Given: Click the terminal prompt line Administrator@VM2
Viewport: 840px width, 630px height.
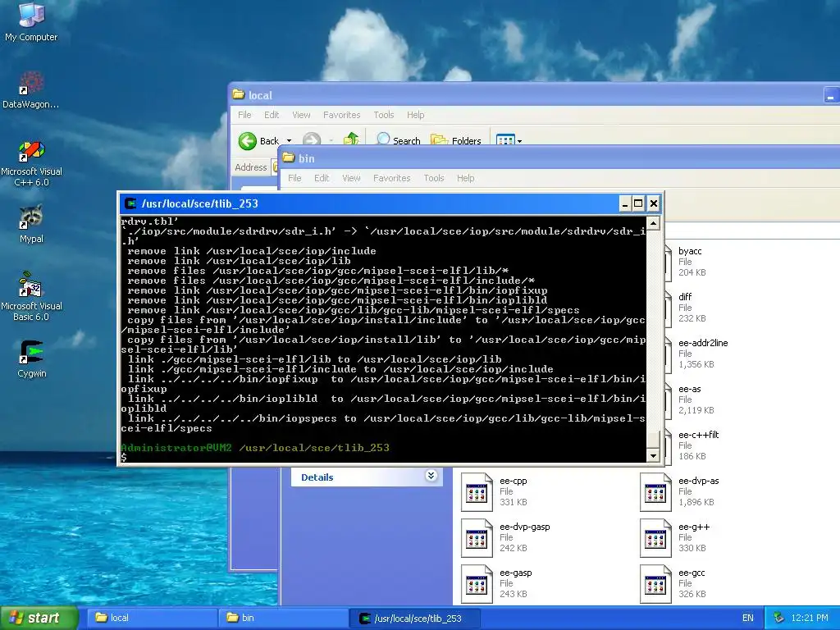Looking at the screenshot, I should tap(255, 447).
